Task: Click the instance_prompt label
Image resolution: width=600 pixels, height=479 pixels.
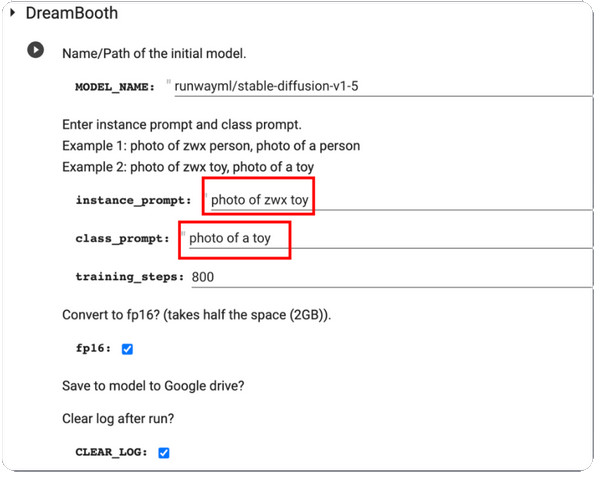Action: point(134,200)
